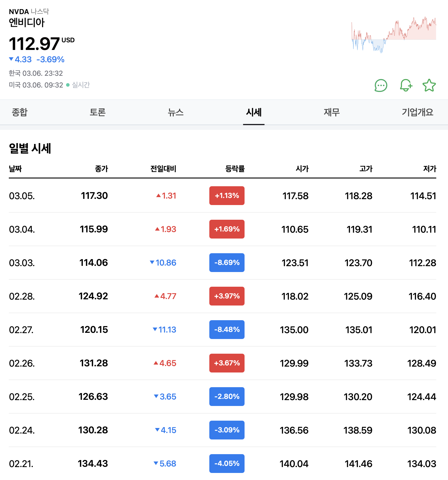Click the 엔비디아 stock name
This screenshot has height=480, width=448.
tap(27, 23)
